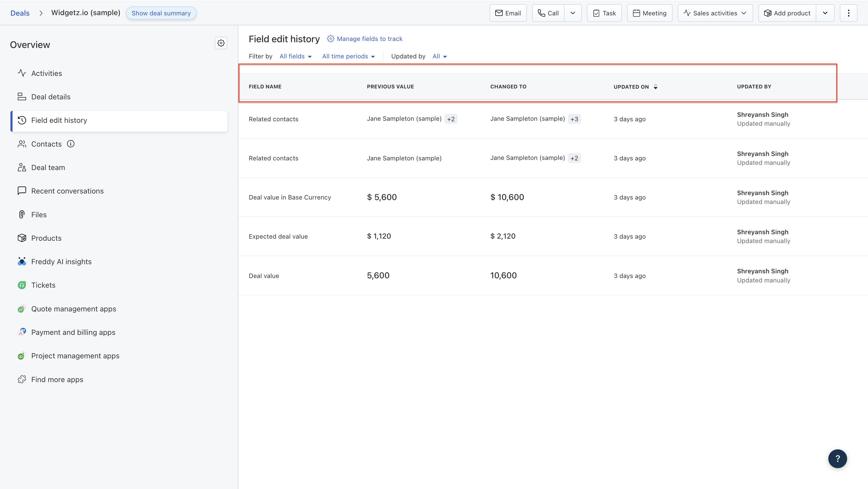The width and height of the screenshot is (868, 489).
Task: Click Manage fields to track link
Action: (369, 39)
